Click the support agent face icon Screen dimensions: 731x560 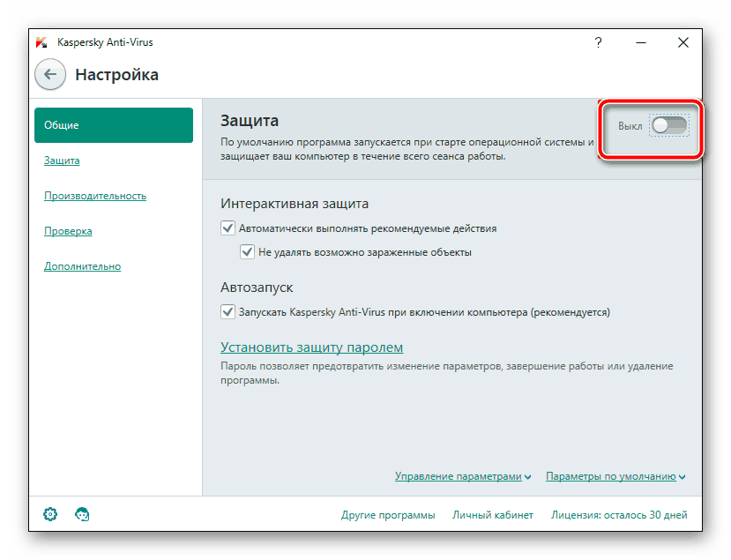(x=82, y=514)
